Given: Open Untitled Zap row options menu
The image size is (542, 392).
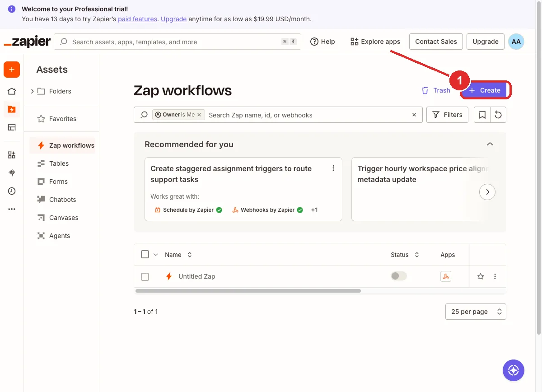Looking at the screenshot, I should (495, 276).
